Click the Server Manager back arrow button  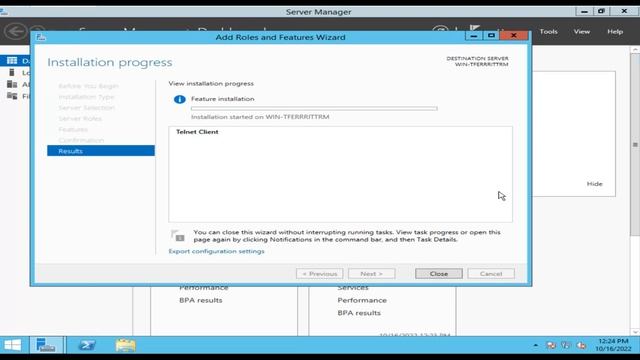15,31
